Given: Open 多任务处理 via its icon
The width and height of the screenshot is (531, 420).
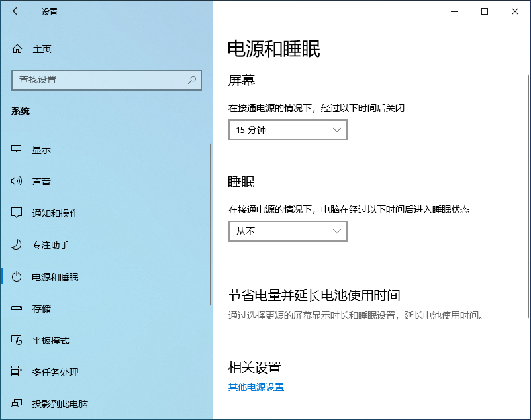Looking at the screenshot, I should pyautogui.click(x=17, y=372).
